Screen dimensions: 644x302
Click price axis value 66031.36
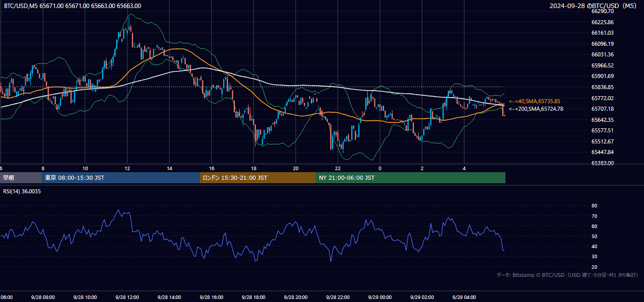(x=602, y=54)
